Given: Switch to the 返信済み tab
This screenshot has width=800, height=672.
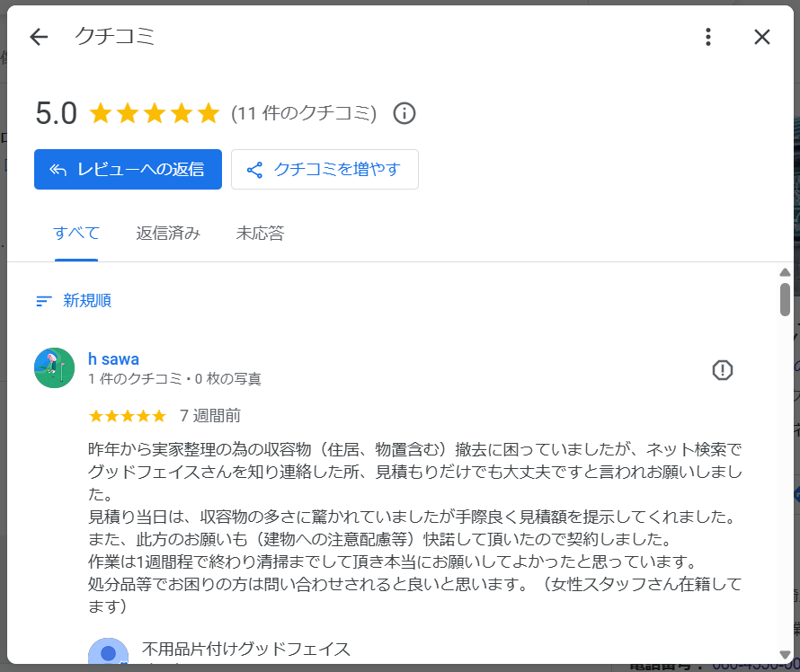Looking at the screenshot, I should [168, 234].
